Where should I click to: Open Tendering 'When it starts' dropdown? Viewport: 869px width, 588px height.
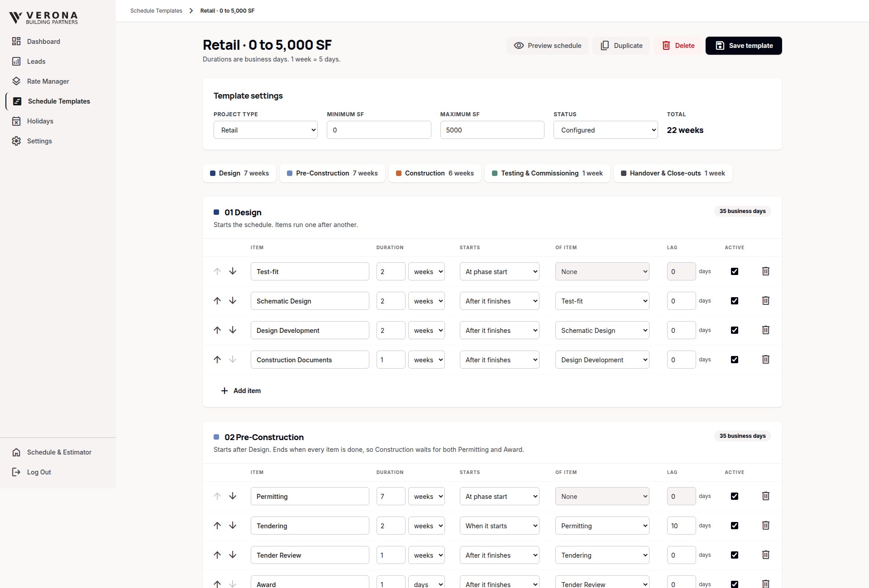tap(500, 526)
